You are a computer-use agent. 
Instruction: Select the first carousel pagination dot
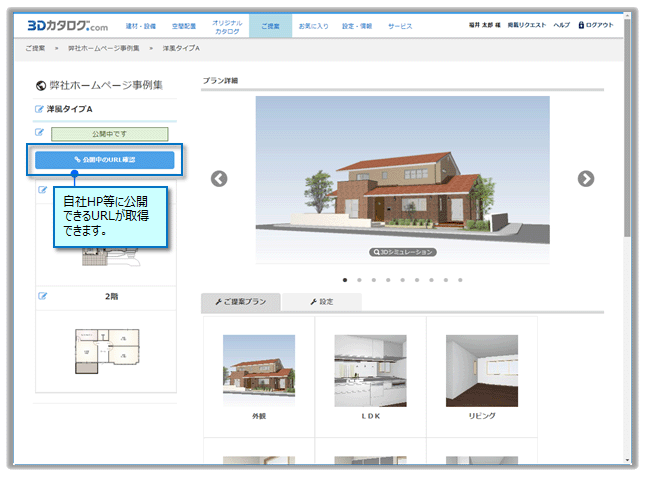point(345,280)
